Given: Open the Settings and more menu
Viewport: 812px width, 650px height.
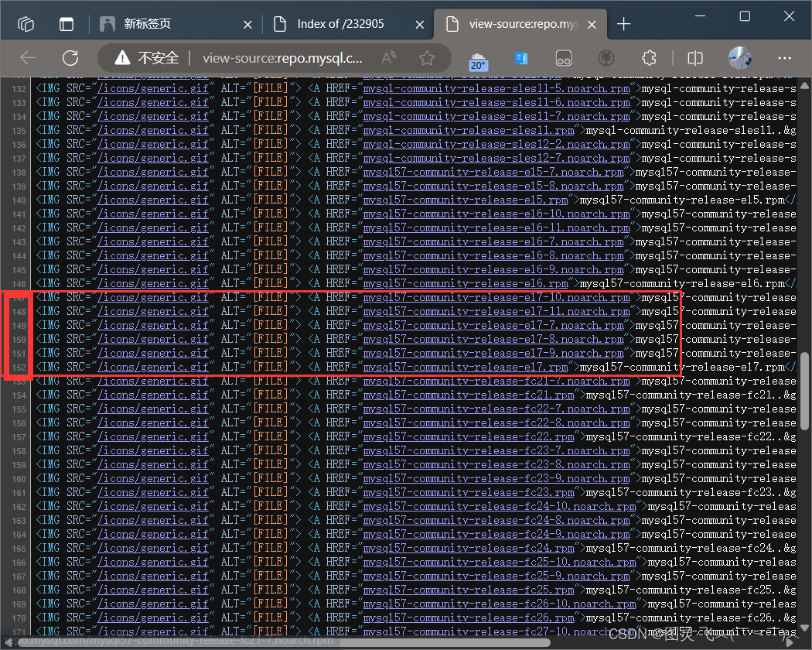Looking at the screenshot, I should 785,58.
